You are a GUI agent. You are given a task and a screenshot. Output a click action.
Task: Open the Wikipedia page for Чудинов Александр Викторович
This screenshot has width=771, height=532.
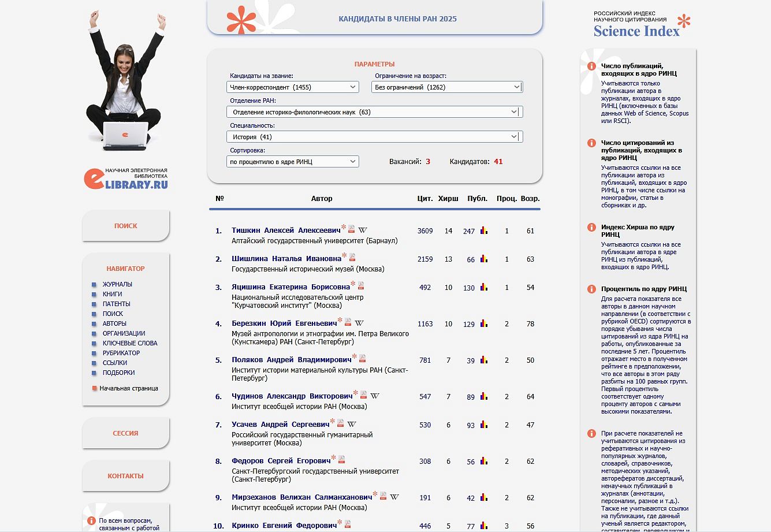point(375,396)
